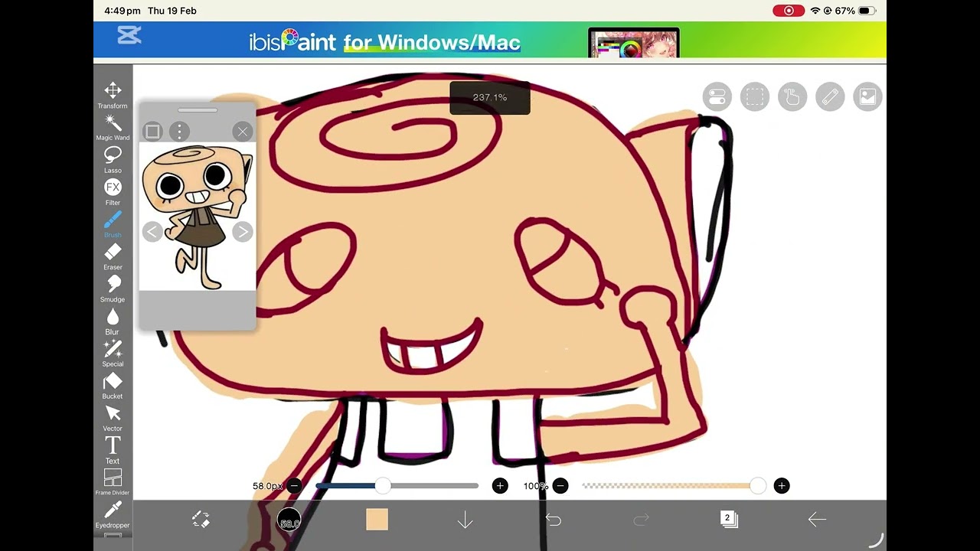Image resolution: width=980 pixels, height=551 pixels.
Task: Show previous reference image
Action: pos(152,232)
